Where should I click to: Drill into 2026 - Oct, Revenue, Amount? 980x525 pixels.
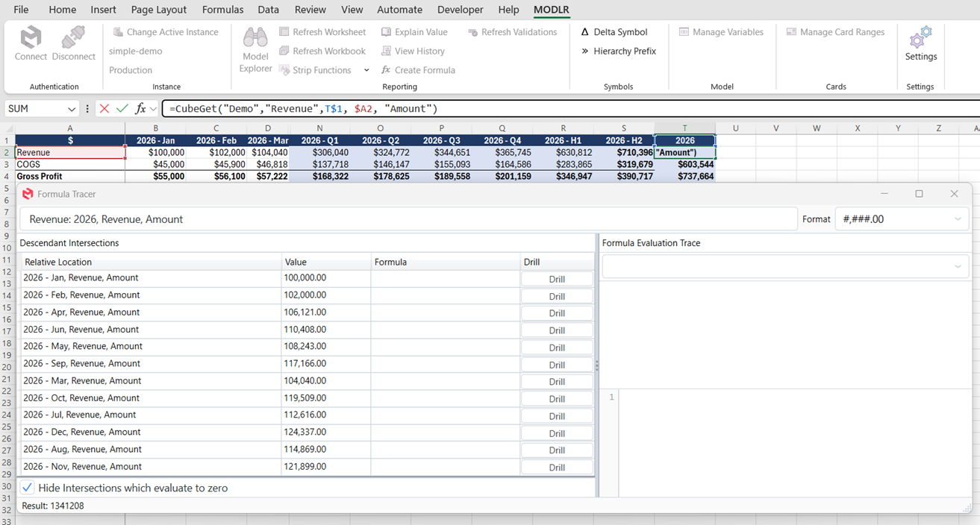click(x=557, y=399)
